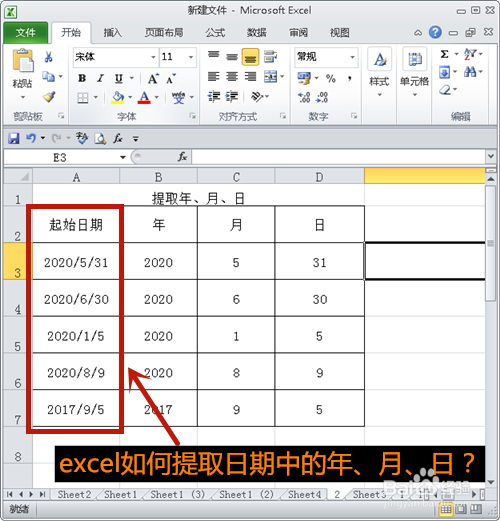Viewport: 500px width, 521px height.
Task: Expand formula bar chevron
Action: [491, 156]
